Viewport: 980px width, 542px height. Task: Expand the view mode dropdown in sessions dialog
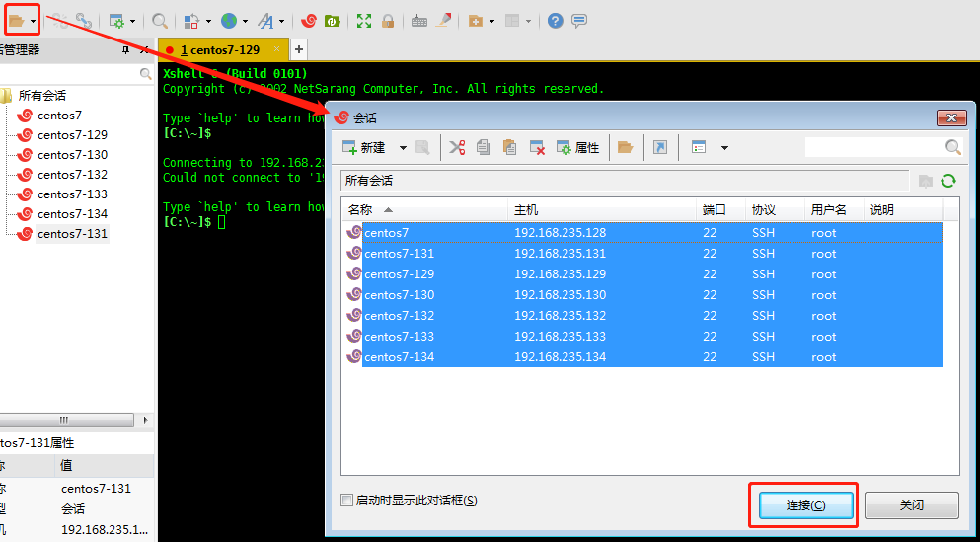coord(724,148)
